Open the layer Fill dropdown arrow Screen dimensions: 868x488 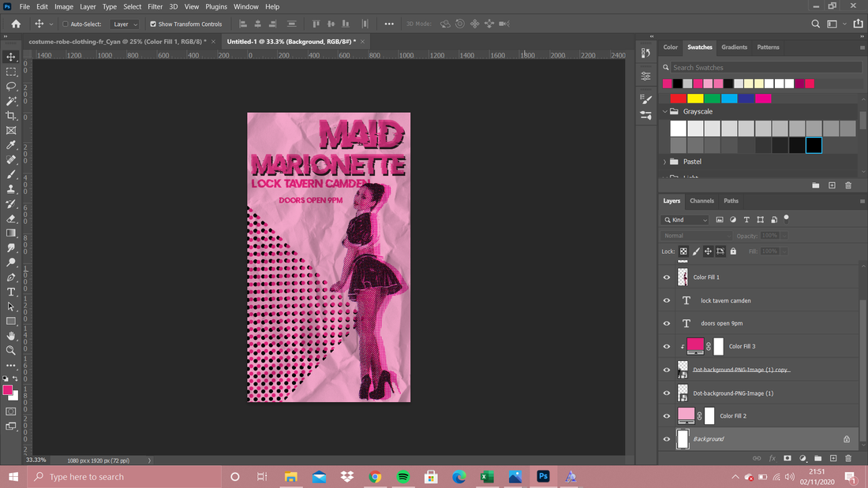784,251
